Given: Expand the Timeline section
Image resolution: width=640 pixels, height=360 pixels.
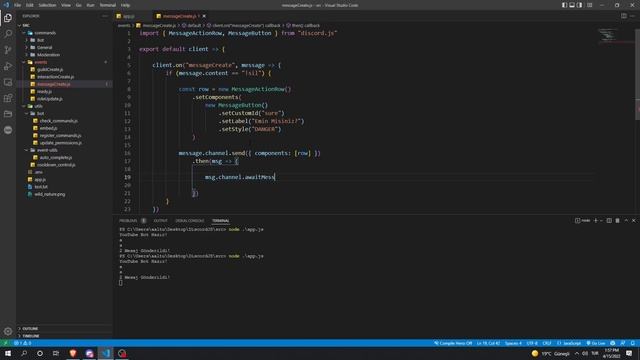Looking at the screenshot, I should click(x=64, y=336).
